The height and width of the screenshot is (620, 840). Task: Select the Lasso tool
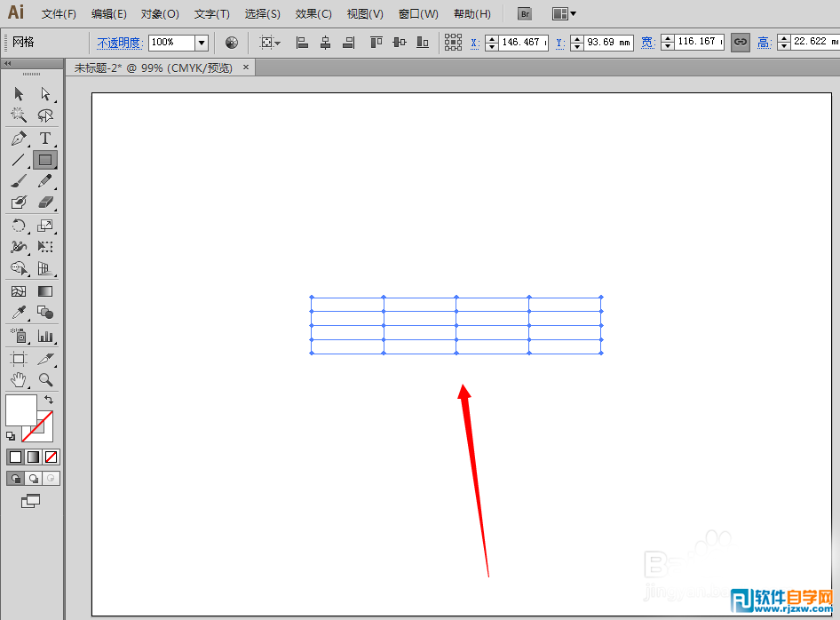pos(45,115)
